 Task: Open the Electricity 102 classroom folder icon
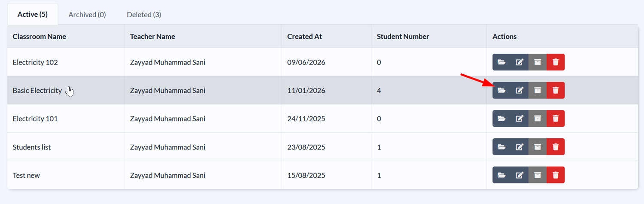click(x=501, y=62)
